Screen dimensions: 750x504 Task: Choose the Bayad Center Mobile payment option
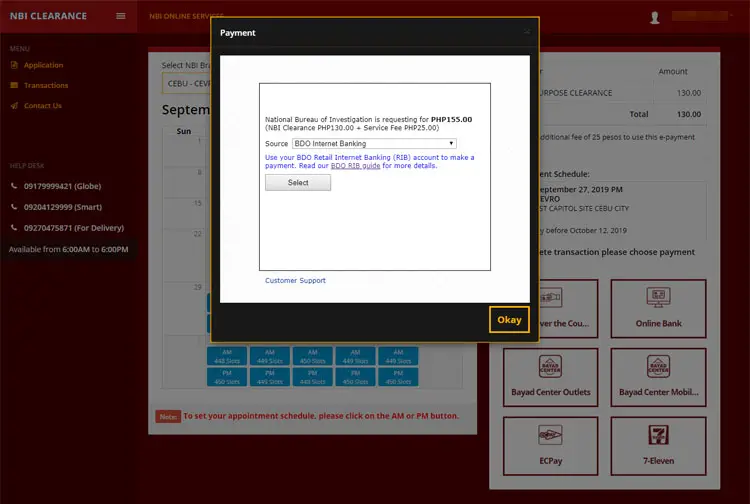coord(658,377)
